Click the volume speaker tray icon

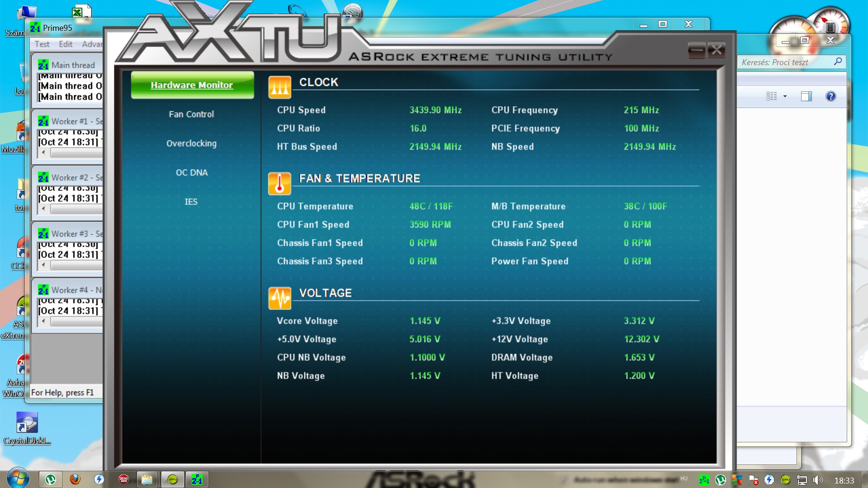[x=818, y=480]
